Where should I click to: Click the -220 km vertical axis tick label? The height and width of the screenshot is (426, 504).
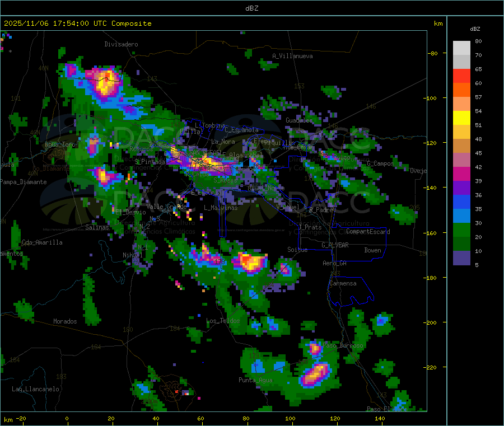[431, 368]
